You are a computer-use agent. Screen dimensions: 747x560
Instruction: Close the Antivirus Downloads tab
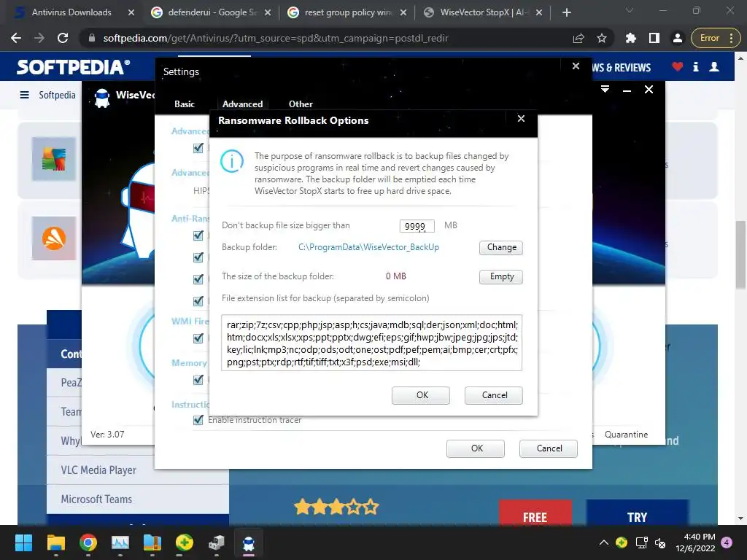click(x=131, y=12)
